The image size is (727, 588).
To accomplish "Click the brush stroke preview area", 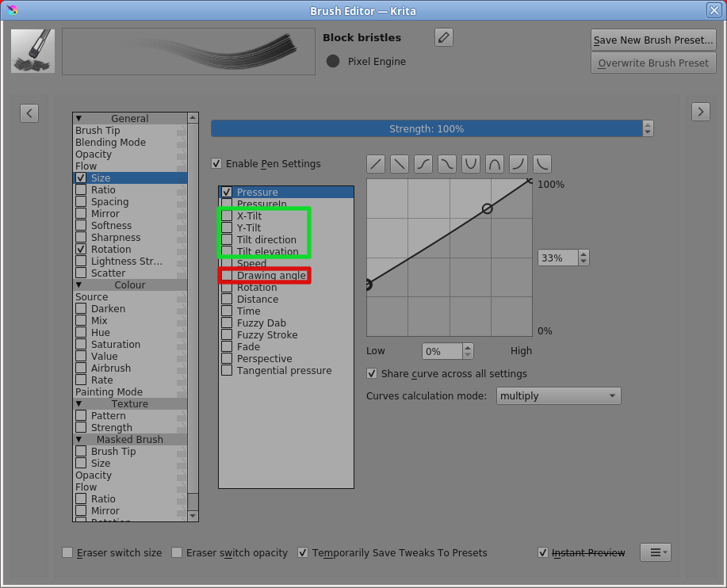I will [189, 52].
